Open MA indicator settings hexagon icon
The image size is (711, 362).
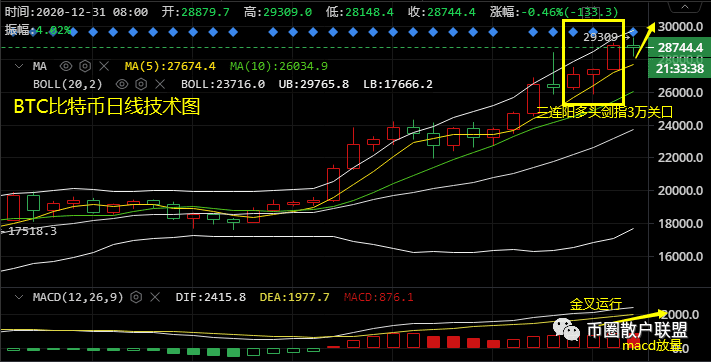click(x=85, y=66)
